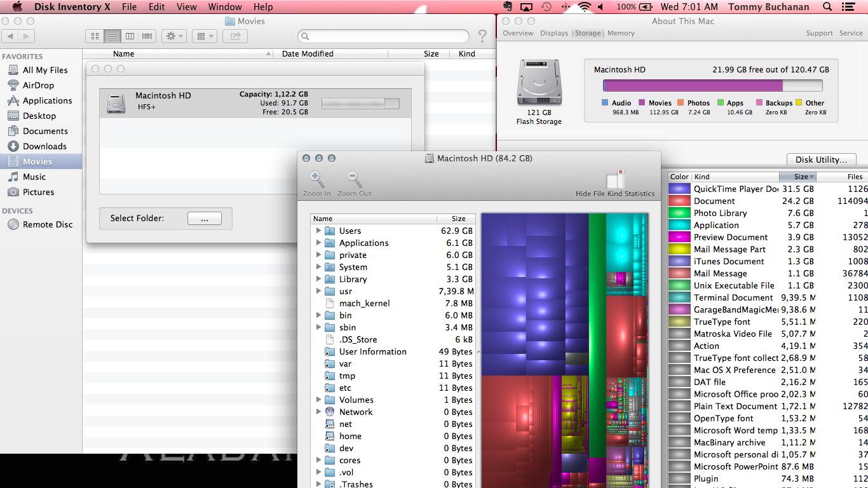Open the Service link
Image resolution: width=868 pixels, height=488 pixels.
851,33
